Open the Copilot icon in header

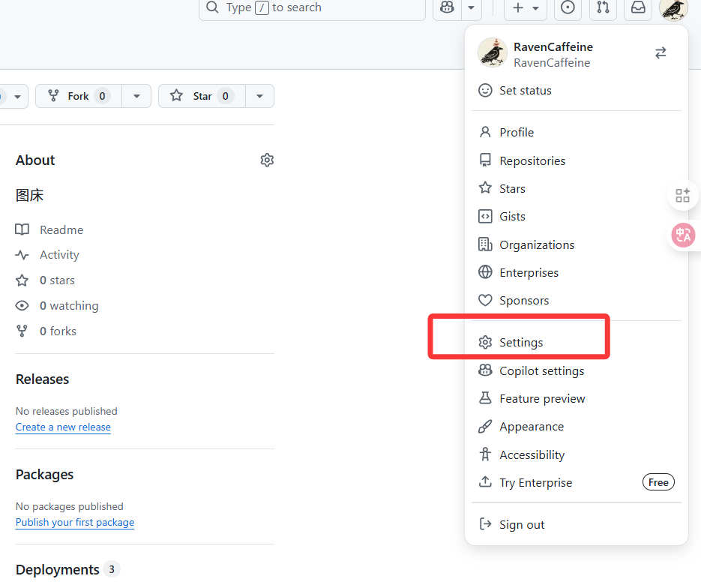point(447,7)
